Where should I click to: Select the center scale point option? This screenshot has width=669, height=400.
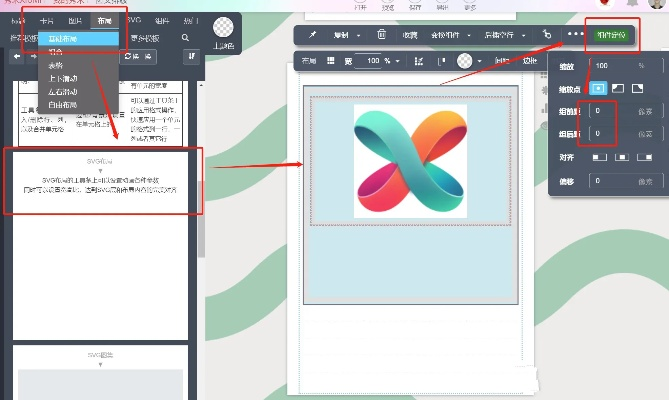tap(597, 89)
